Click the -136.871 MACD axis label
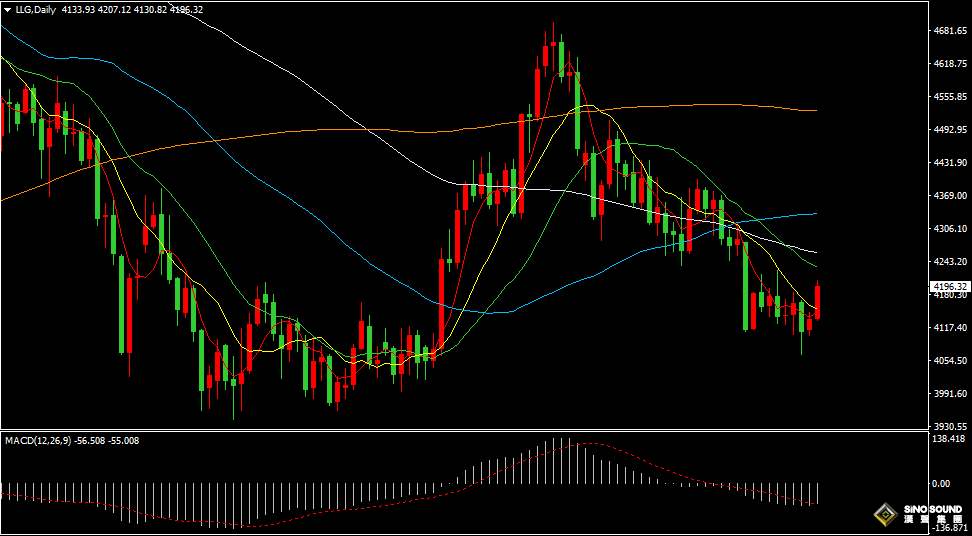 952,527
